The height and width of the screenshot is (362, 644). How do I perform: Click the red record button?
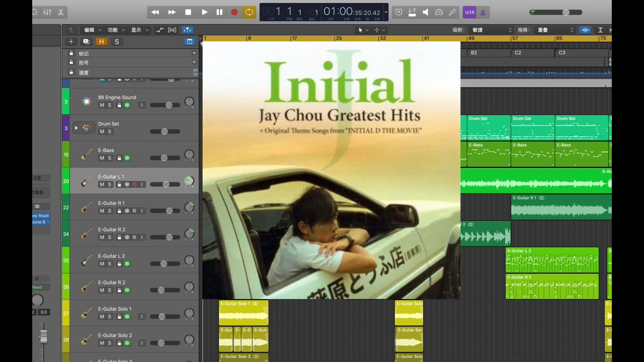234,12
